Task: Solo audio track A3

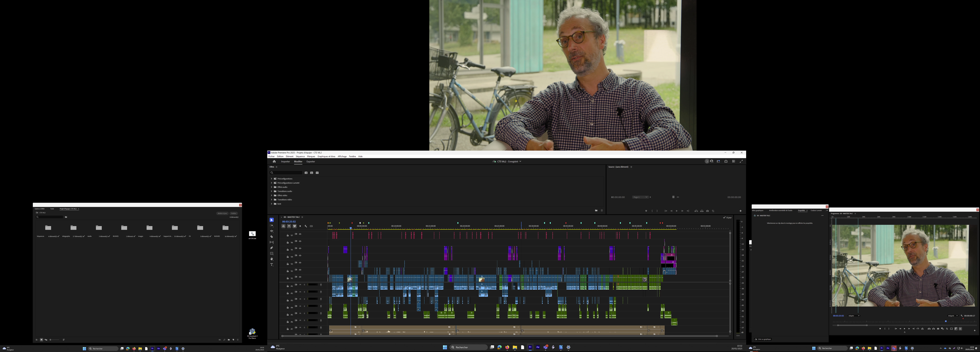Action: pos(304,299)
